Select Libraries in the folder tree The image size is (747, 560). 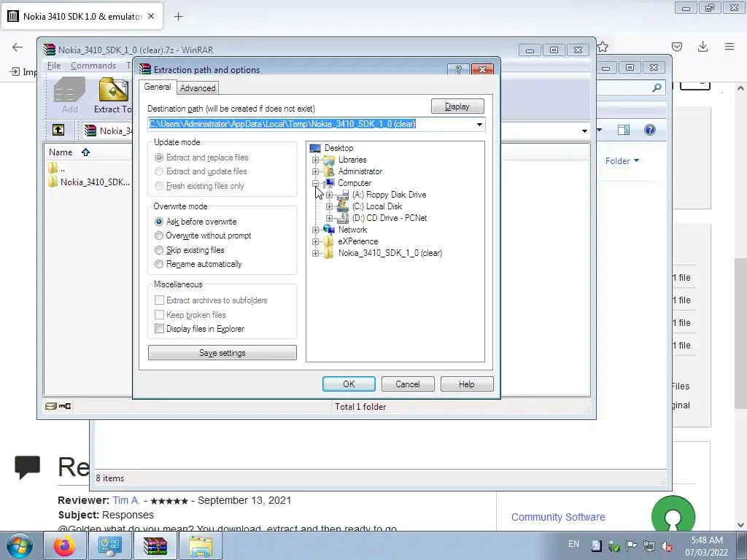pos(352,160)
